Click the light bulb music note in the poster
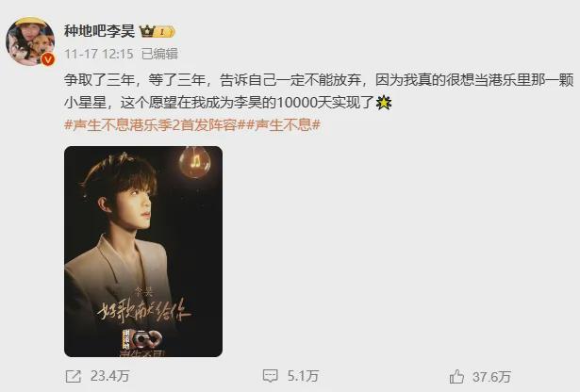 (195, 162)
